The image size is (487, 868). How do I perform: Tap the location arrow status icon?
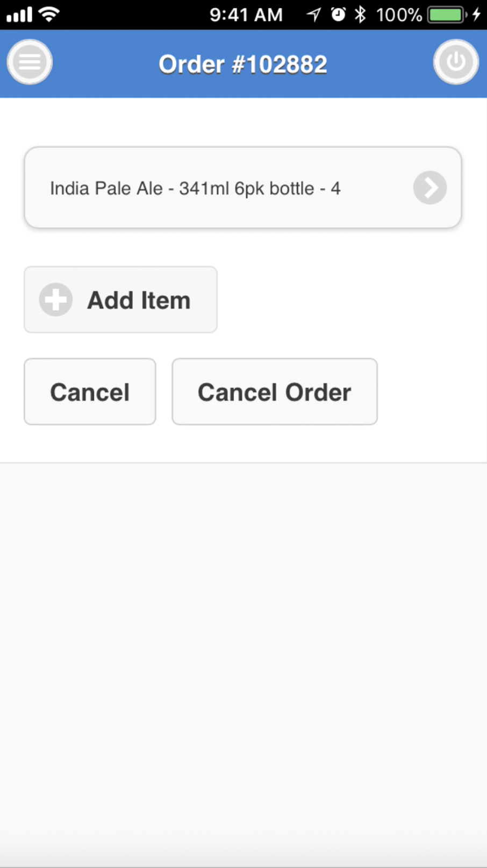pyautogui.click(x=314, y=15)
